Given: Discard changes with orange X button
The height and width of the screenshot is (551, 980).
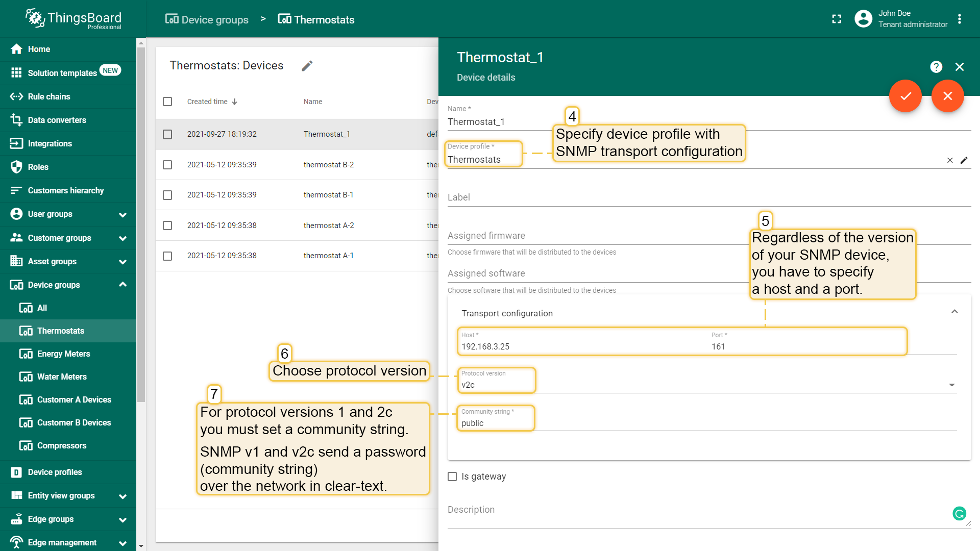Looking at the screenshot, I should pos(948,96).
